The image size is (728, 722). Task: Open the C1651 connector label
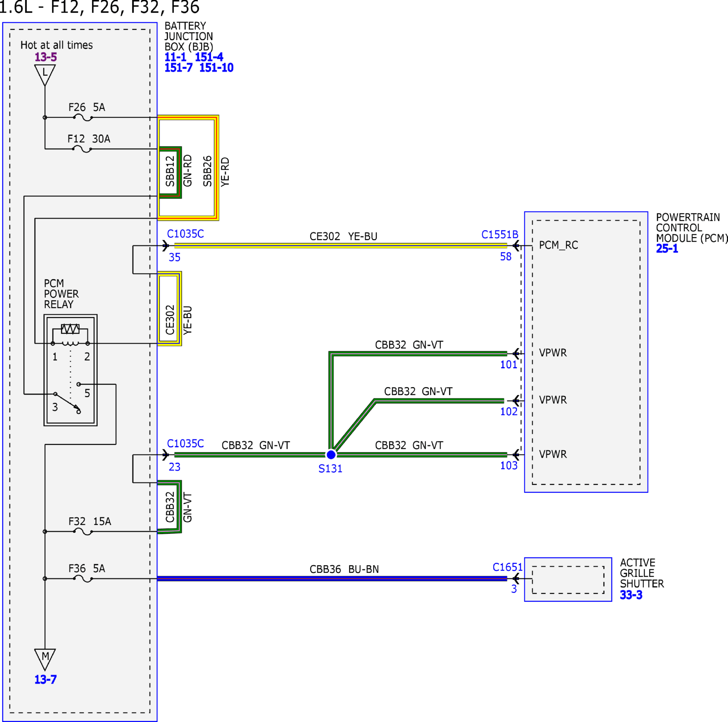[x=508, y=567]
